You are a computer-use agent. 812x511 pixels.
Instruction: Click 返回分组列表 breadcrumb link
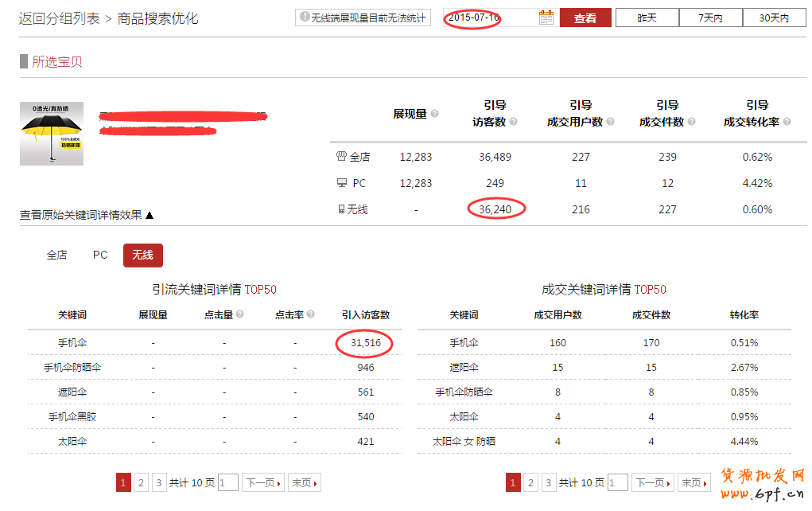pos(60,18)
